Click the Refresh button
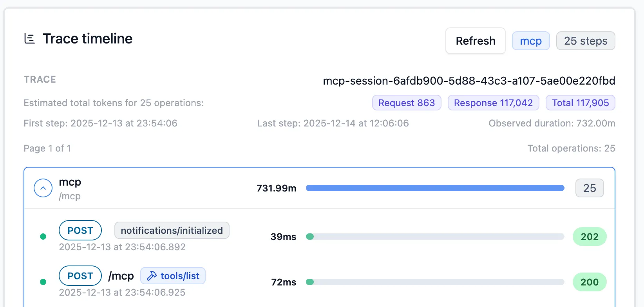The height and width of the screenshot is (307, 644). click(x=475, y=41)
